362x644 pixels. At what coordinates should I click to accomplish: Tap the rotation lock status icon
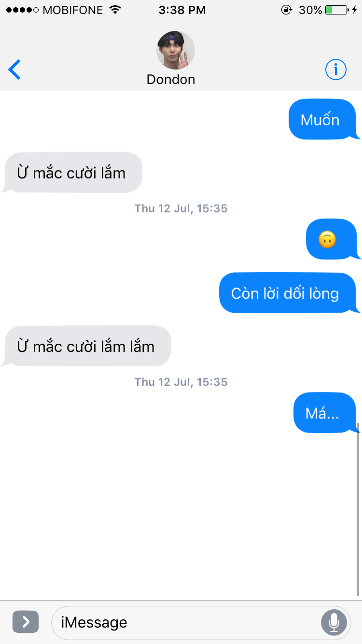(287, 10)
